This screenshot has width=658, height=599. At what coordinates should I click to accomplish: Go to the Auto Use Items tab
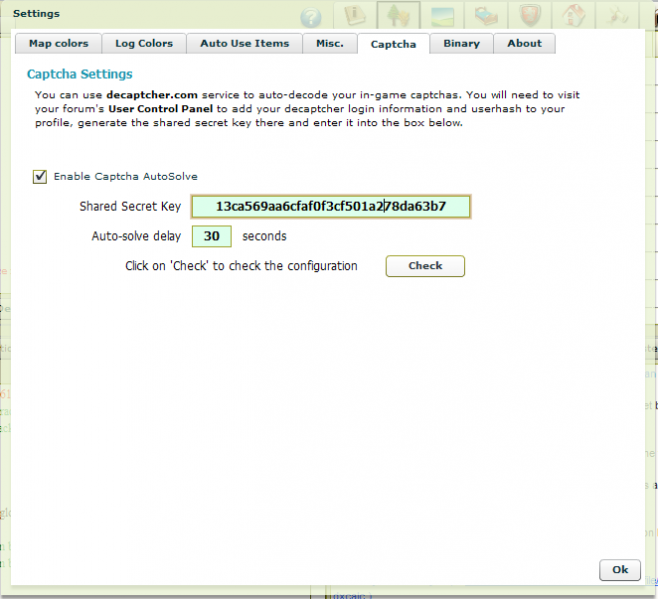point(244,44)
